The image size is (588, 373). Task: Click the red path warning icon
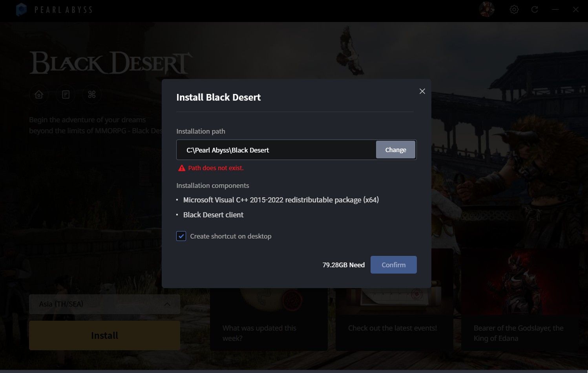(x=181, y=168)
